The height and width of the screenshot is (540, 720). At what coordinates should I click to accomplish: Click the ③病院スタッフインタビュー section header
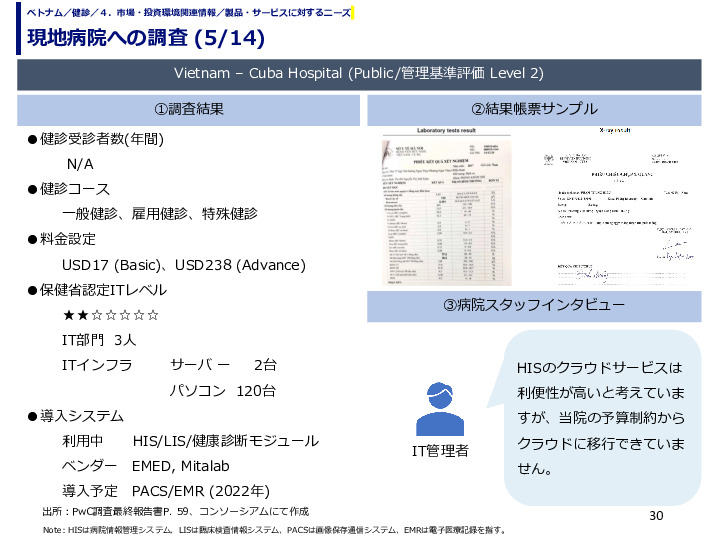tap(534, 306)
